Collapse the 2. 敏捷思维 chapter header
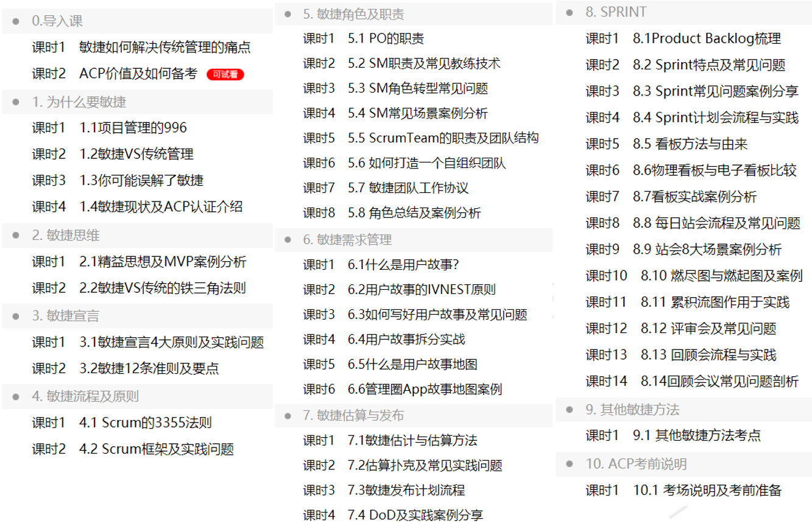 [x=138, y=236]
